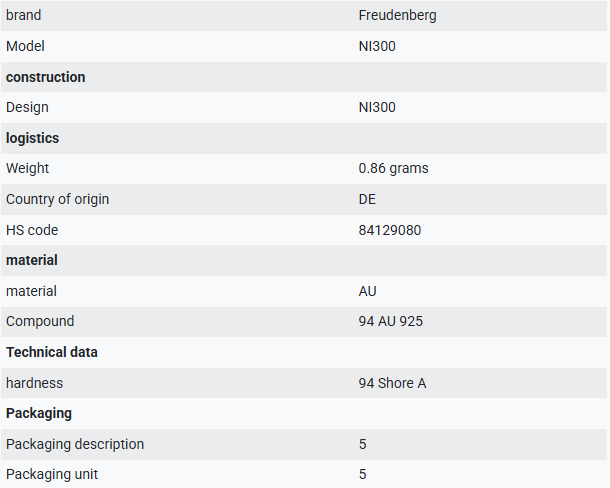Screen dimensions: 610x488
Task: Click the Technical data section header
Action: click(52, 352)
